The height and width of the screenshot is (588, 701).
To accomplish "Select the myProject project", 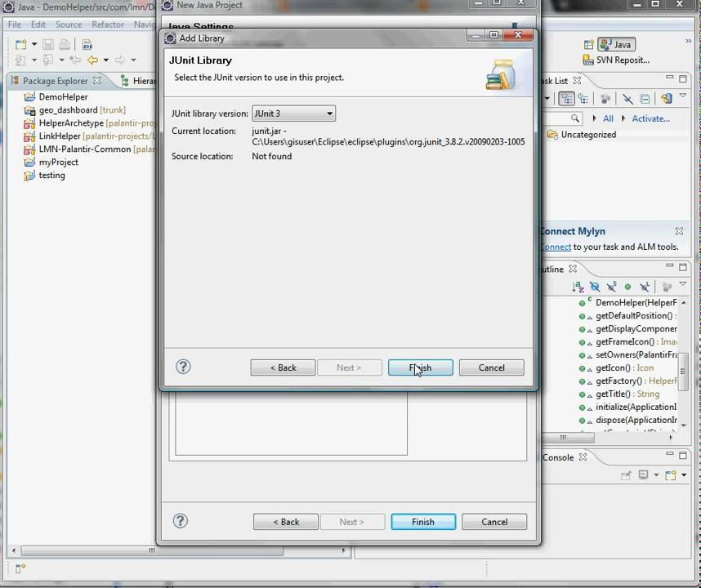I will click(x=51, y=163).
